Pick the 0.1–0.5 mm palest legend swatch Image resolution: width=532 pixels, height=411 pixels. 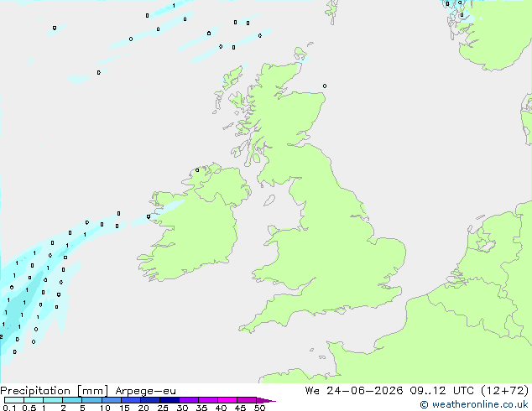tap(14, 400)
